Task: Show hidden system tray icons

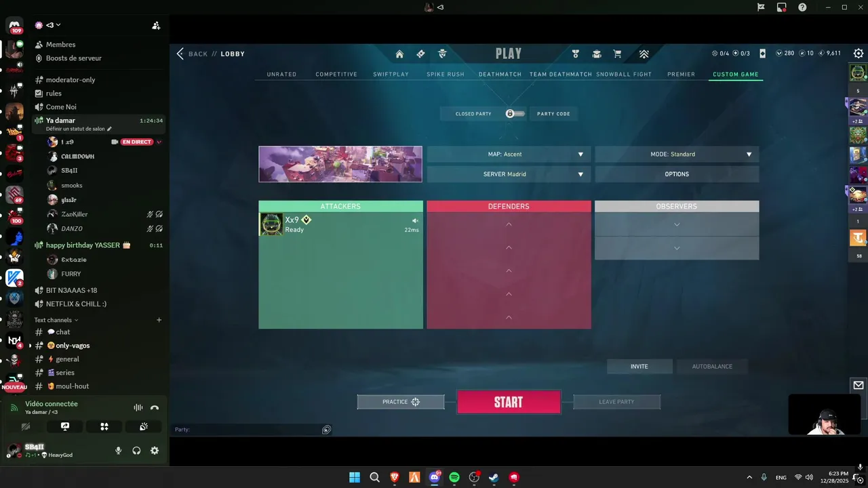Action: click(749, 477)
